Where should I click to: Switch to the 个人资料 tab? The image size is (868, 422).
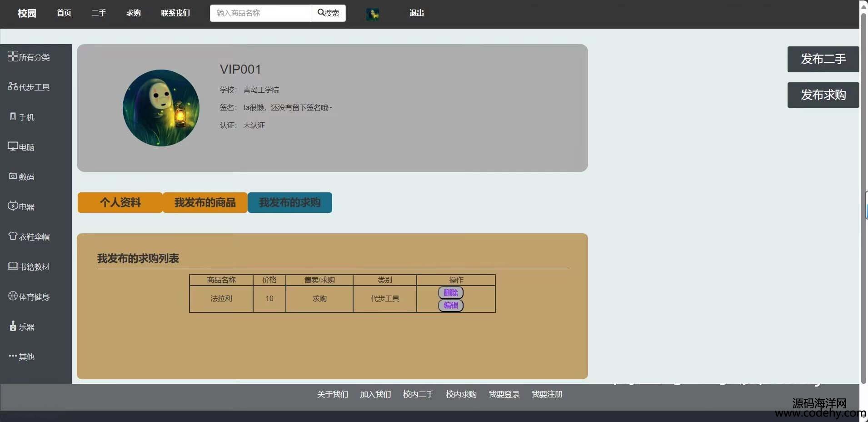coord(120,202)
